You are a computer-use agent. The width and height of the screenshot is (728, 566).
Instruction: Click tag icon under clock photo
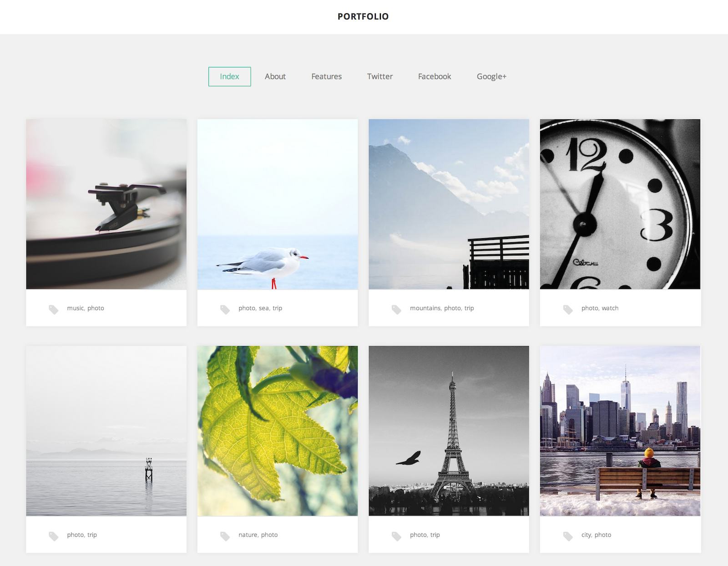(568, 310)
